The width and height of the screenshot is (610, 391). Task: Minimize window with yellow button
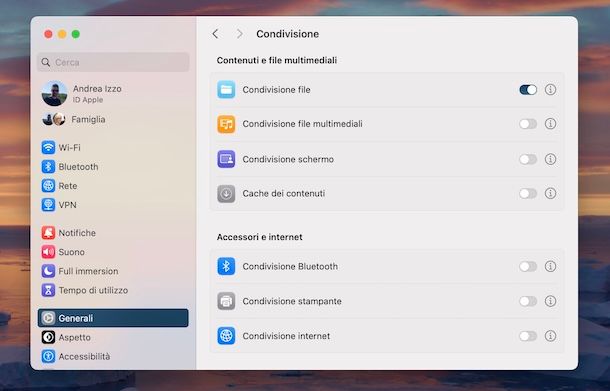pos(62,34)
